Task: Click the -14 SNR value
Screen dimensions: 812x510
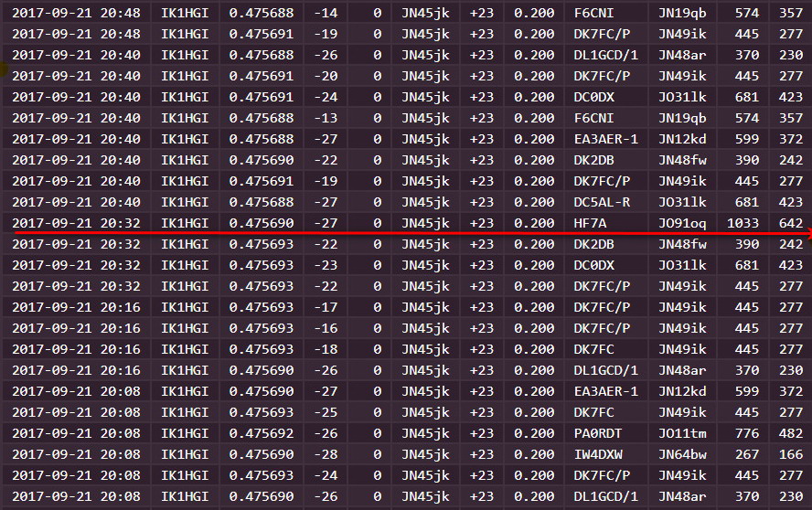Action: pos(326,13)
